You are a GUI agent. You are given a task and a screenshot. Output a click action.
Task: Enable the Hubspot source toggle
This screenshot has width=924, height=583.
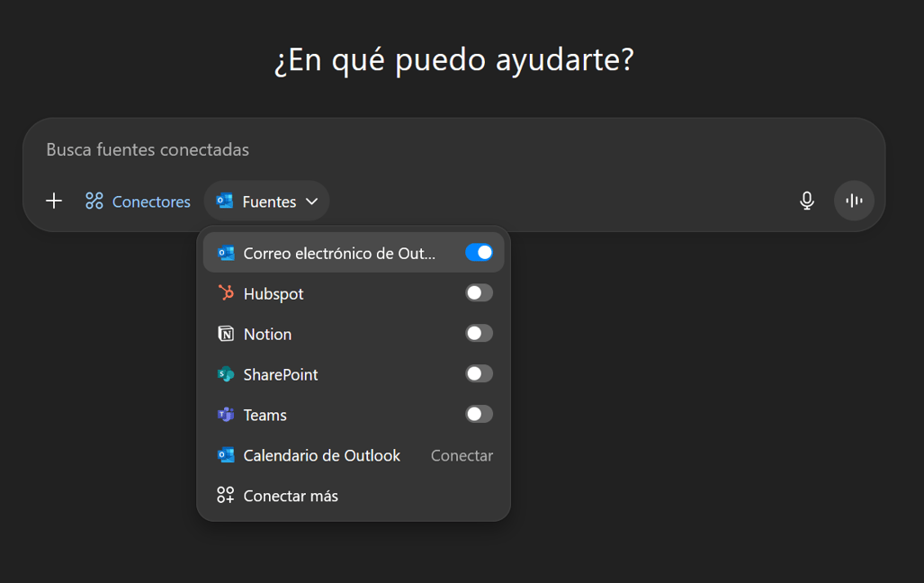(x=479, y=293)
